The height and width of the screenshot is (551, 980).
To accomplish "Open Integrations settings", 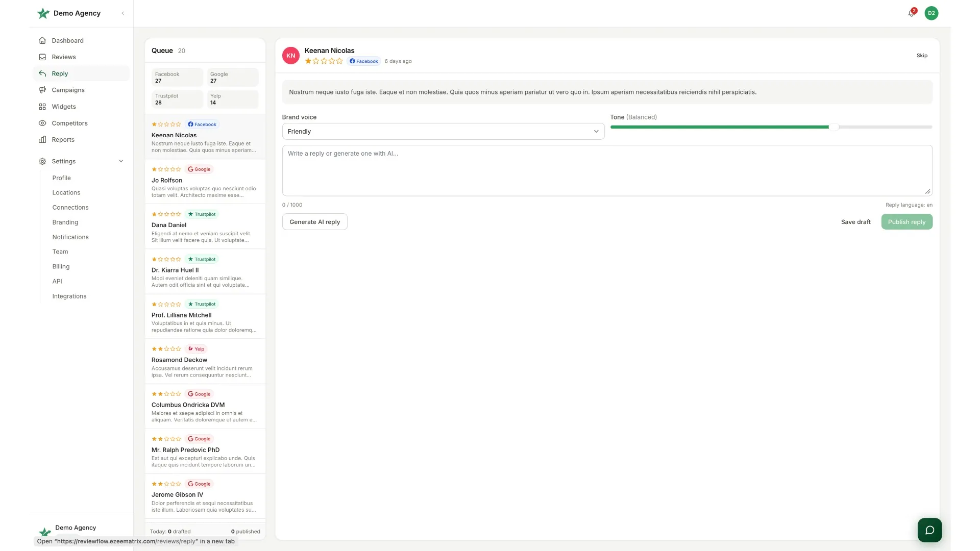I will pos(69,296).
